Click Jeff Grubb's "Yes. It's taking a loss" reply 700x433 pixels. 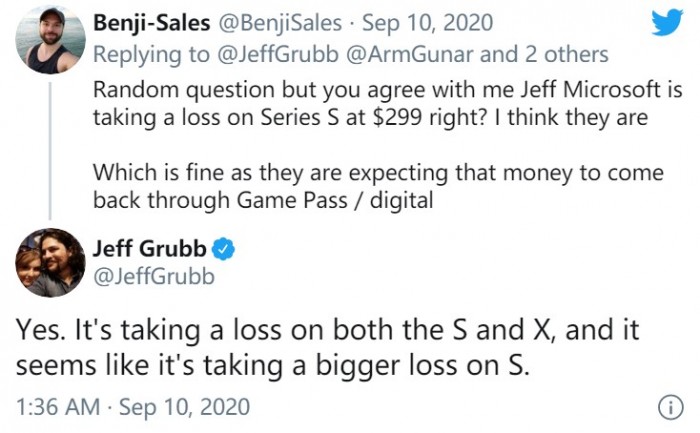[330, 346]
